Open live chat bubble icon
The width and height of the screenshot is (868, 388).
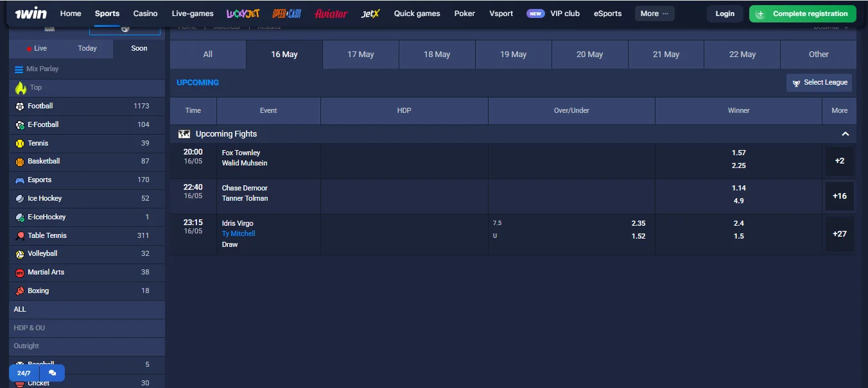(52, 373)
